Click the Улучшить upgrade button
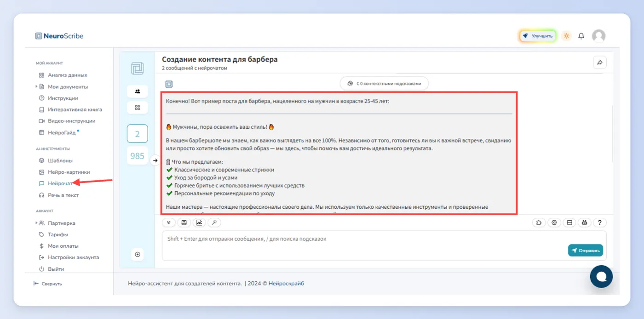Image resolution: width=644 pixels, height=319 pixels. [538, 36]
